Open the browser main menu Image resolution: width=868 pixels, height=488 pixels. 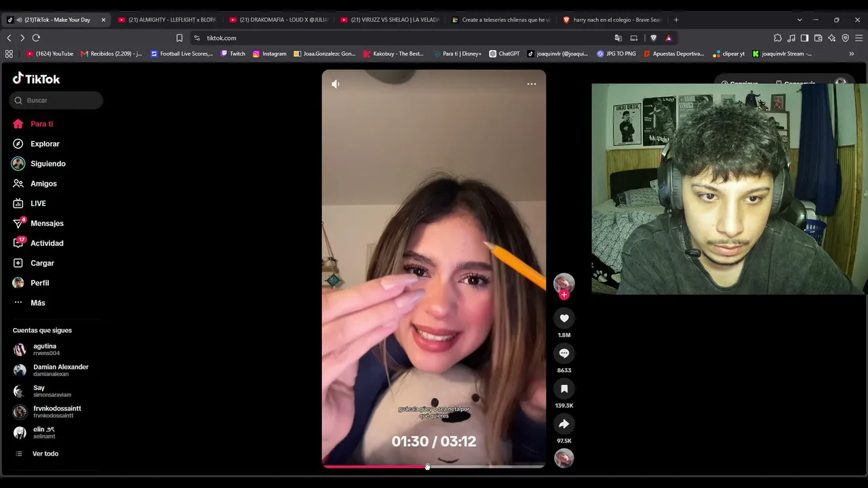pos(859,38)
